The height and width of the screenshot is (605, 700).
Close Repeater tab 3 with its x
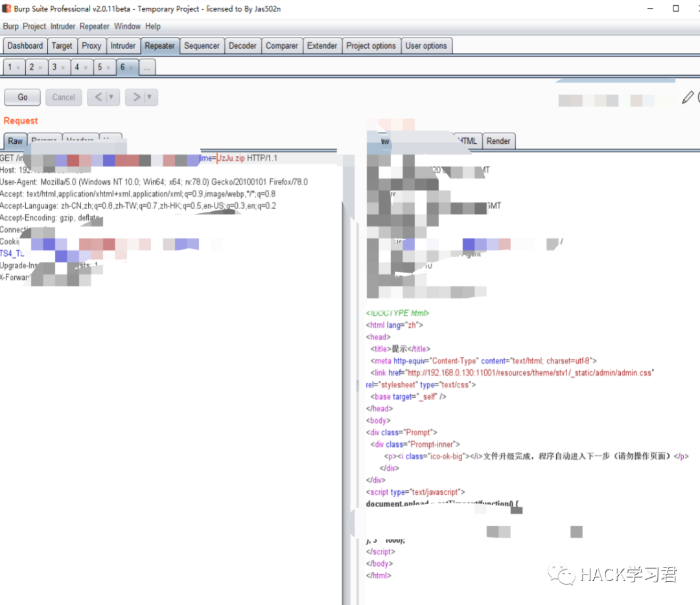63,68
